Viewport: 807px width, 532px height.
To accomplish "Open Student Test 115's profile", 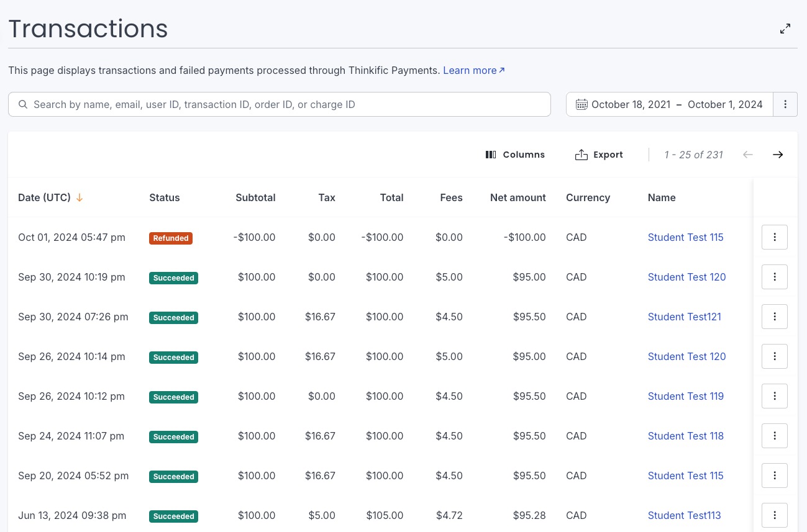I will 685,237.
